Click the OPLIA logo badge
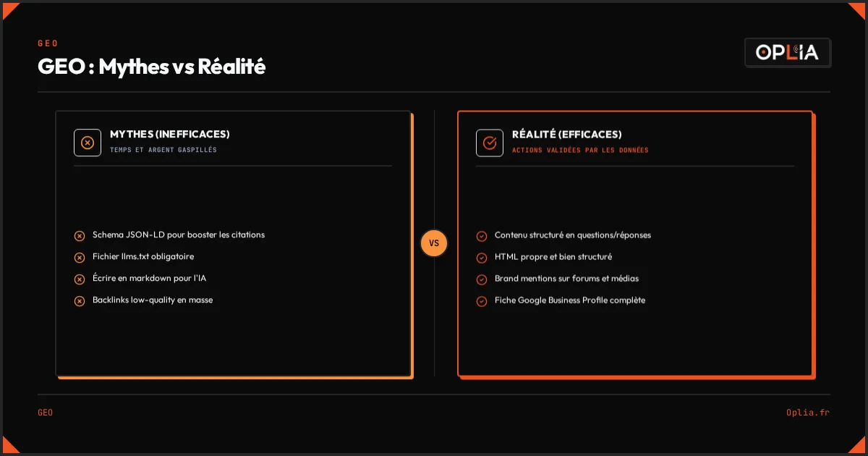 [x=788, y=53]
